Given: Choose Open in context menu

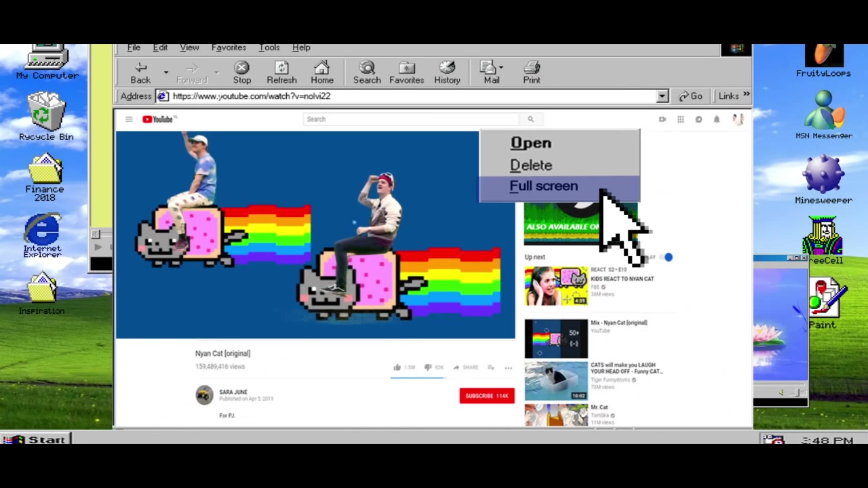Looking at the screenshot, I should click(559, 143).
